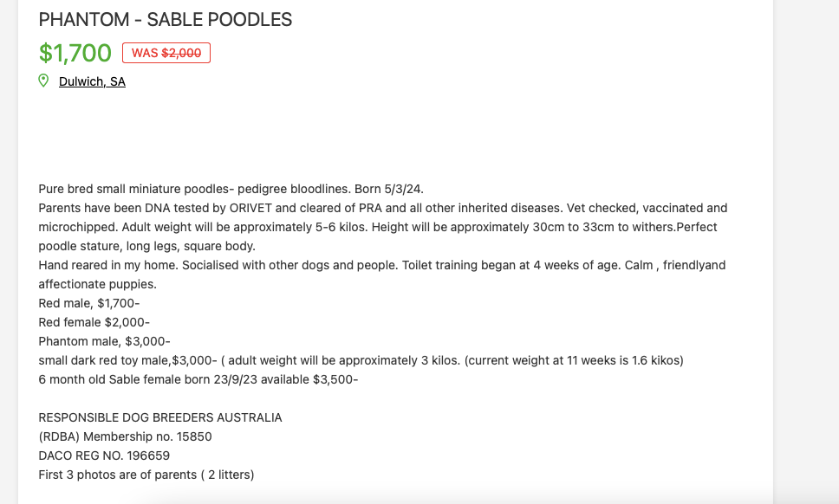Image resolution: width=839 pixels, height=504 pixels.
Task: Click the green location pin icon
Action: point(43,81)
